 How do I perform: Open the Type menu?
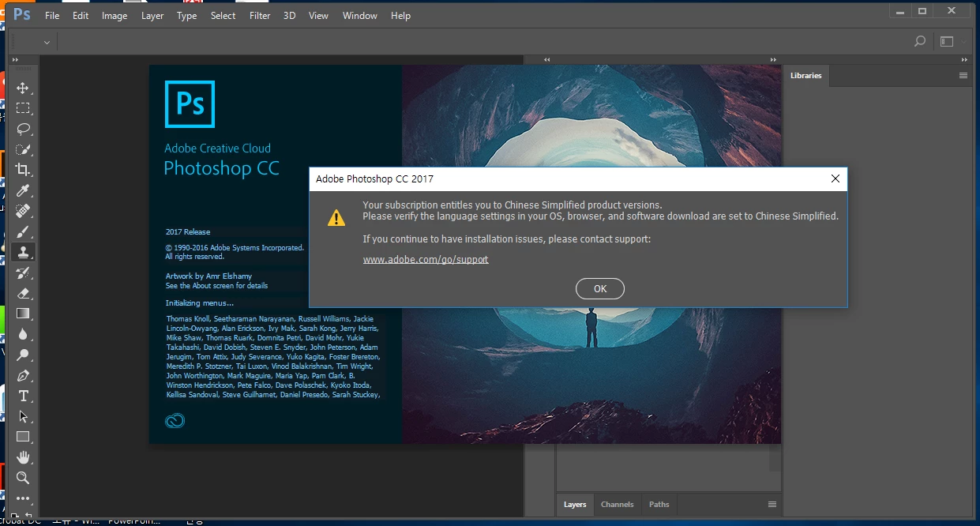pyautogui.click(x=187, y=16)
